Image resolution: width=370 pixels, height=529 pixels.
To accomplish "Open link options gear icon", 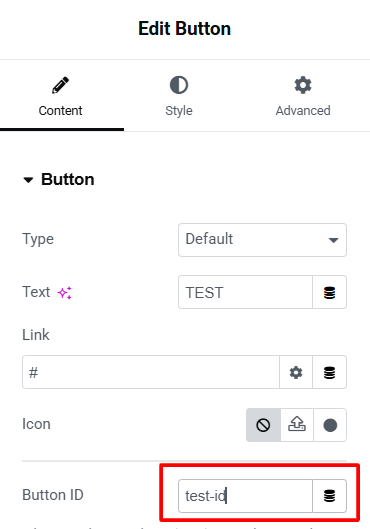I will click(x=296, y=372).
